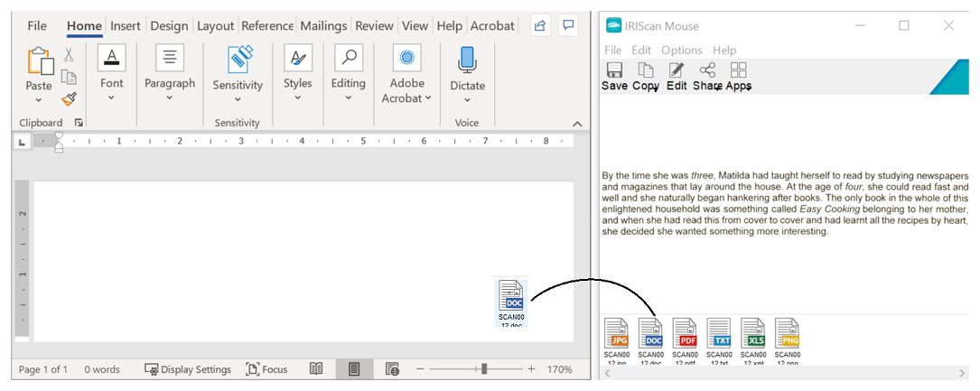This screenshot has height=391, width=980.
Task: Expand the Paste dropdown arrow
Action: (x=38, y=99)
